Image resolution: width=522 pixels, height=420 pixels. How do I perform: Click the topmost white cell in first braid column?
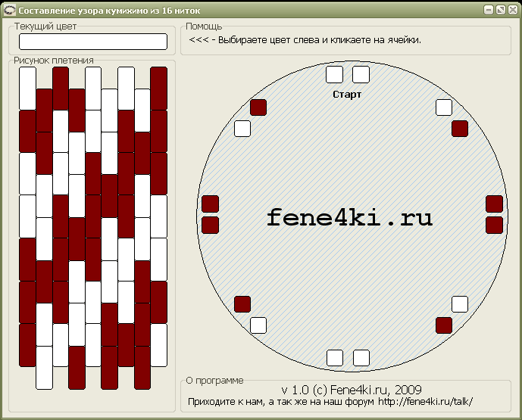click(27, 88)
